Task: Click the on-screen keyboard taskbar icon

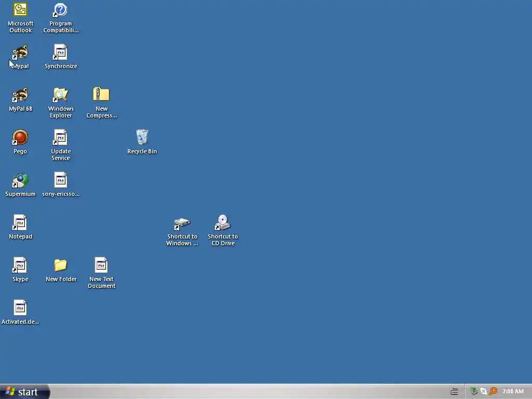Action: [455, 392]
